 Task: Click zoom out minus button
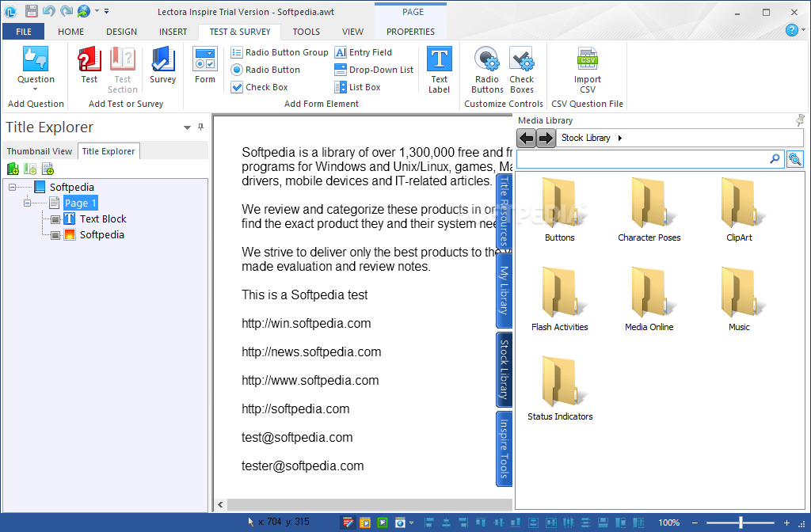tap(695, 522)
